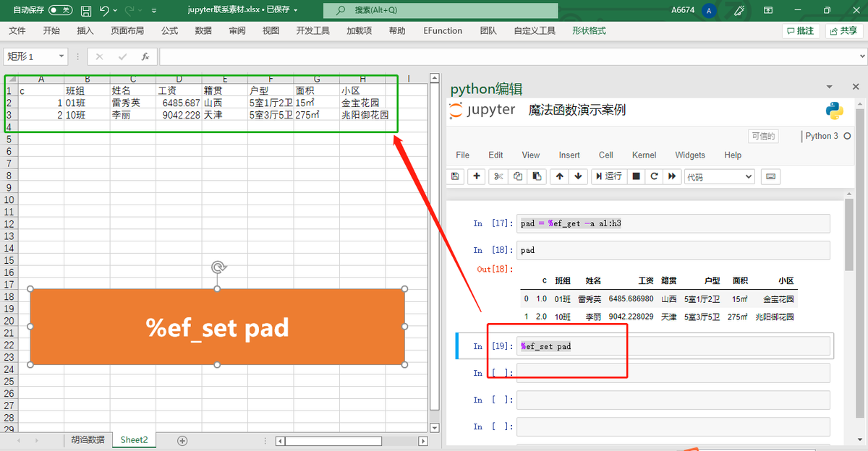Screen dimensions: 868x451
Task: Switch to the 开始 ribbon tab
Action: (x=51, y=31)
